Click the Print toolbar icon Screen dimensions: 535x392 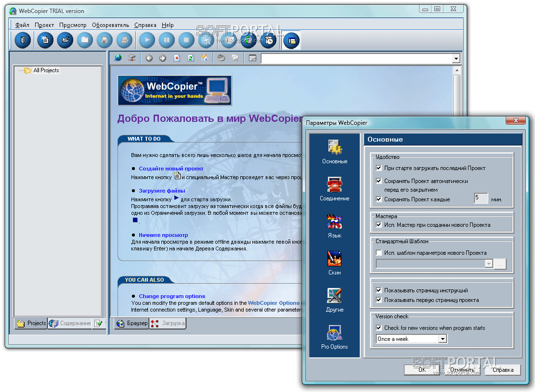pyautogui.click(x=124, y=40)
